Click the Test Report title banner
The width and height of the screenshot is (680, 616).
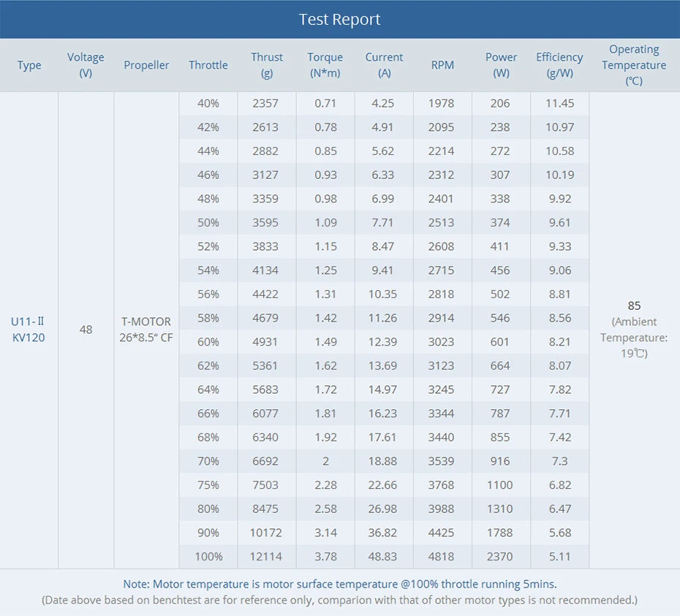(340, 20)
